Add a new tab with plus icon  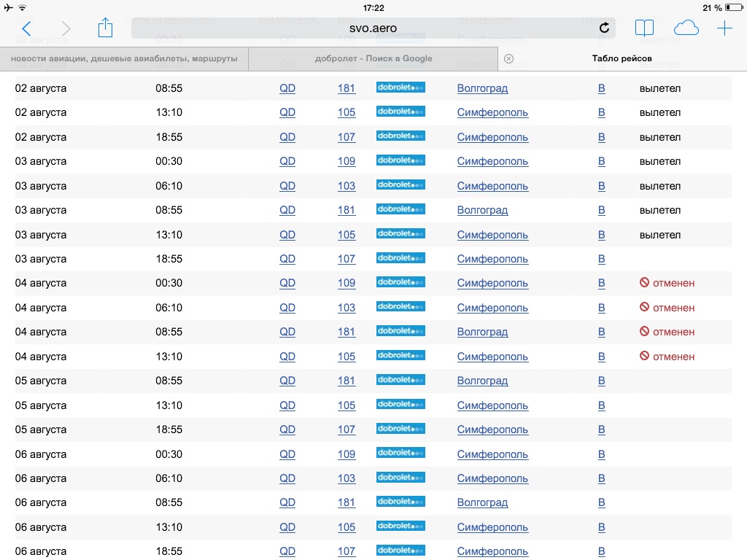point(724,28)
